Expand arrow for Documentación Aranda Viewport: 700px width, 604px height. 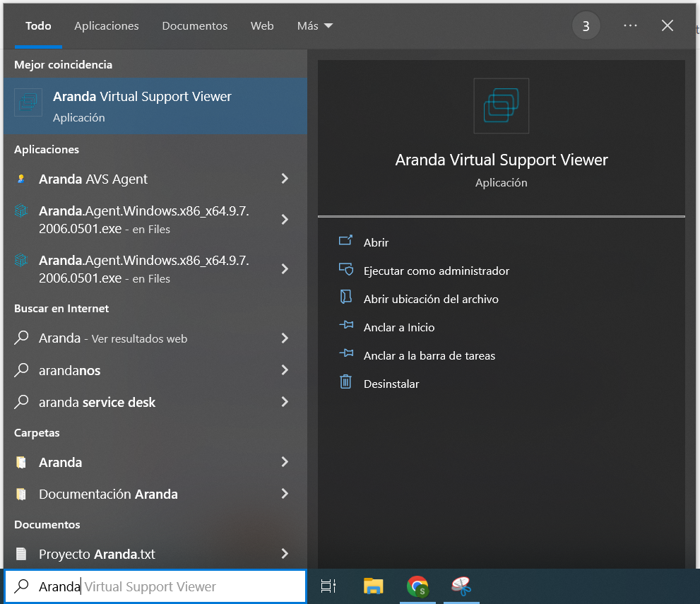pos(285,494)
